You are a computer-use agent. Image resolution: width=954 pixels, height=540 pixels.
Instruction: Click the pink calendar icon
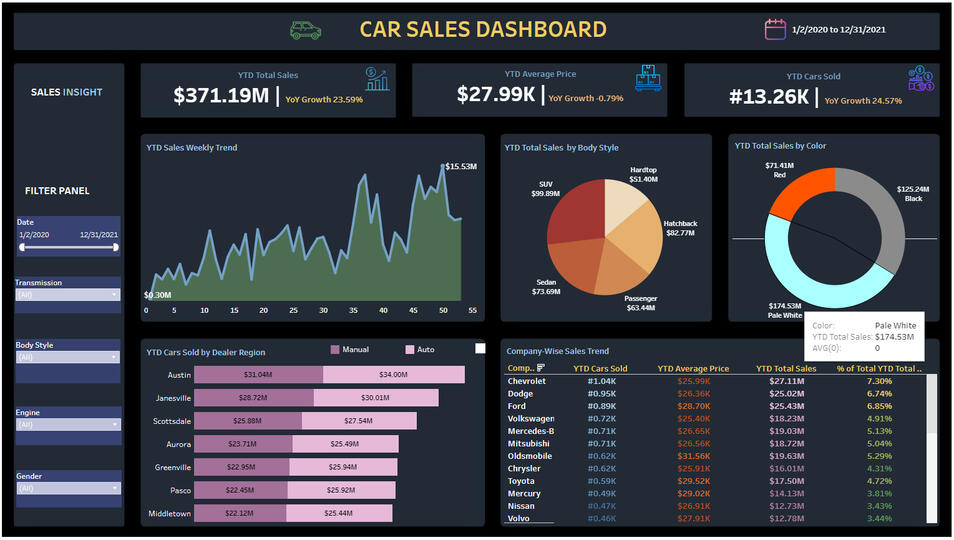pyautogui.click(x=775, y=30)
